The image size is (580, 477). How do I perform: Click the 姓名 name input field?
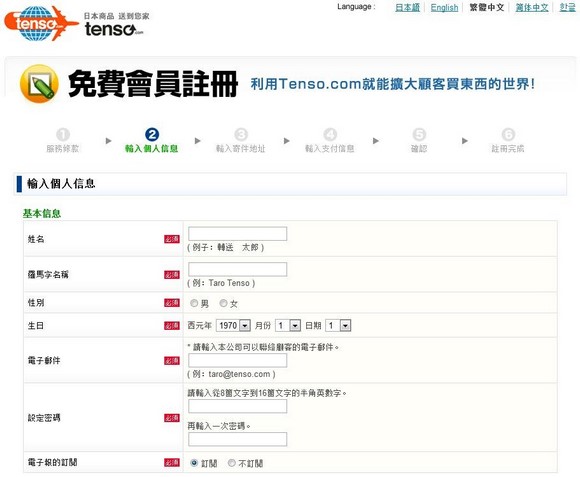click(237, 234)
